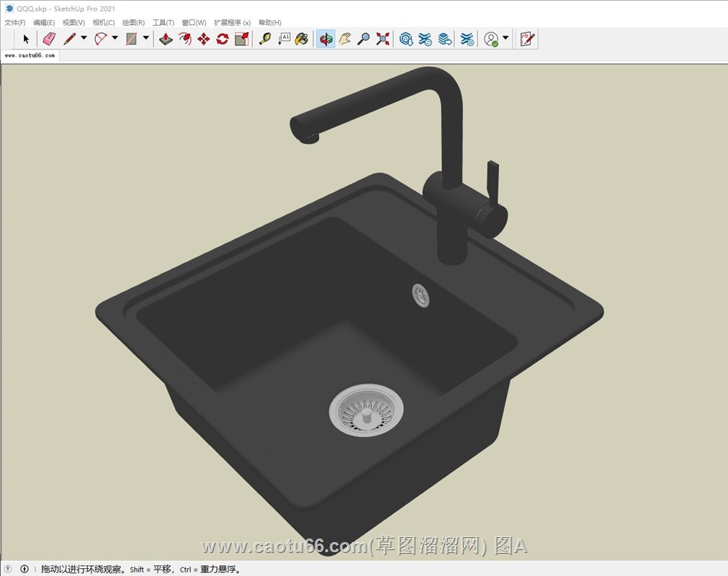Click the Zoom Extents tool
728x576 pixels.
click(383, 39)
